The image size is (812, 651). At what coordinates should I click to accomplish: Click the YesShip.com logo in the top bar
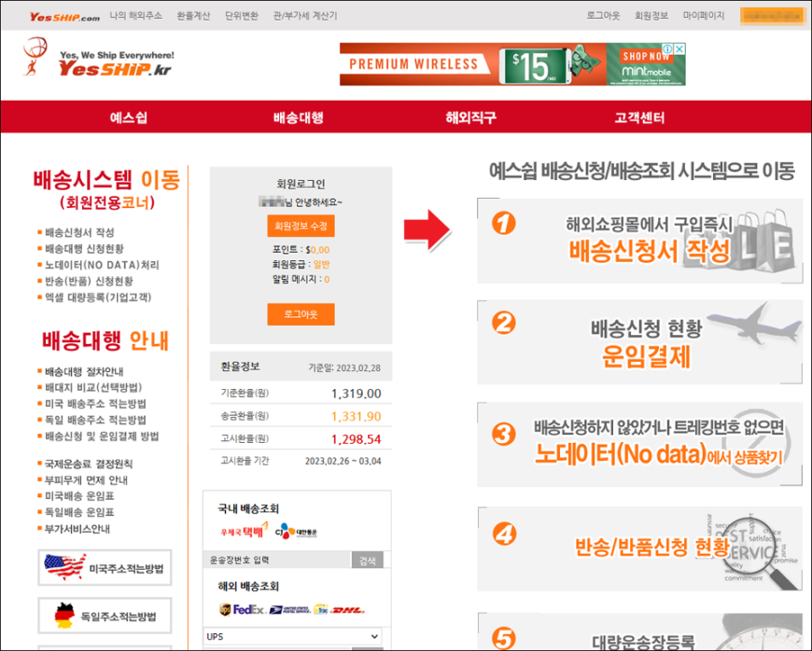pos(64,17)
